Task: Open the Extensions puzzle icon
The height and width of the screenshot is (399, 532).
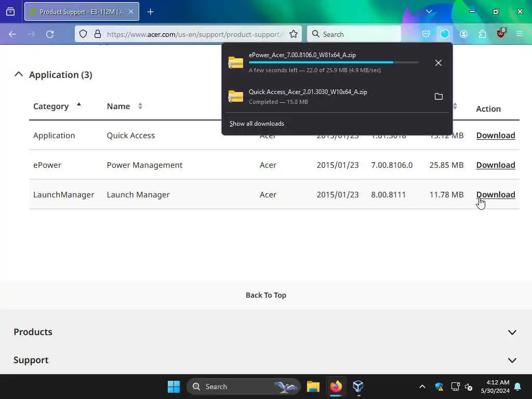Action: (x=482, y=34)
